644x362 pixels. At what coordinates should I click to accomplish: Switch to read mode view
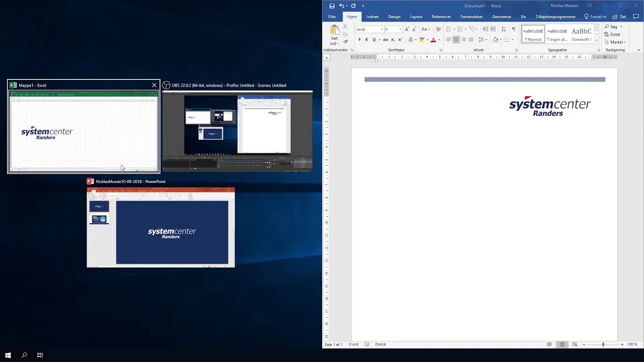click(549, 344)
